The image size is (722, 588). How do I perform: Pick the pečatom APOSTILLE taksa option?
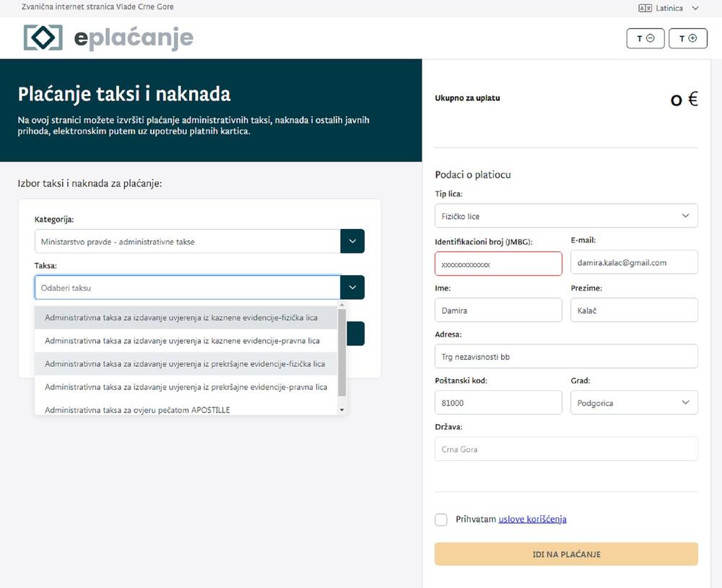pos(137,410)
